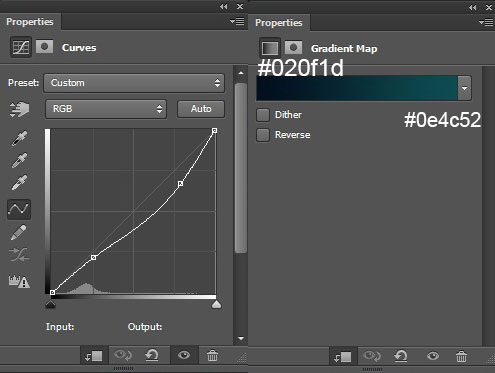Click the Curves panel scrollbar thumb
Screen dimensions: 495x373
click(241, 168)
